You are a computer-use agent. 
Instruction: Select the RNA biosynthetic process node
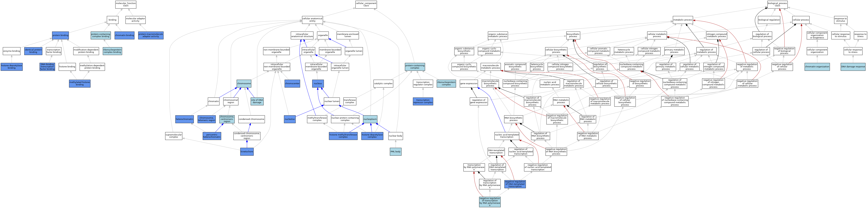click(x=513, y=119)
